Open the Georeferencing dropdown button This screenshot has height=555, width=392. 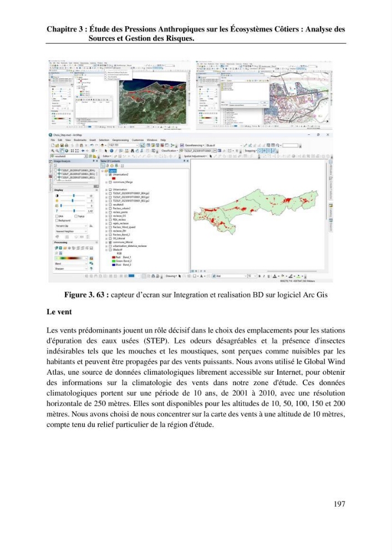(195, 145)
